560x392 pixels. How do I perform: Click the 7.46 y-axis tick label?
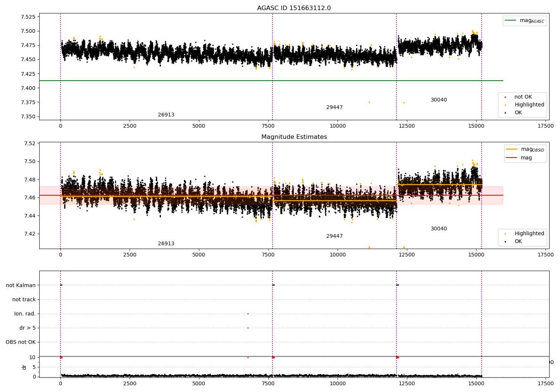(29, 197)
